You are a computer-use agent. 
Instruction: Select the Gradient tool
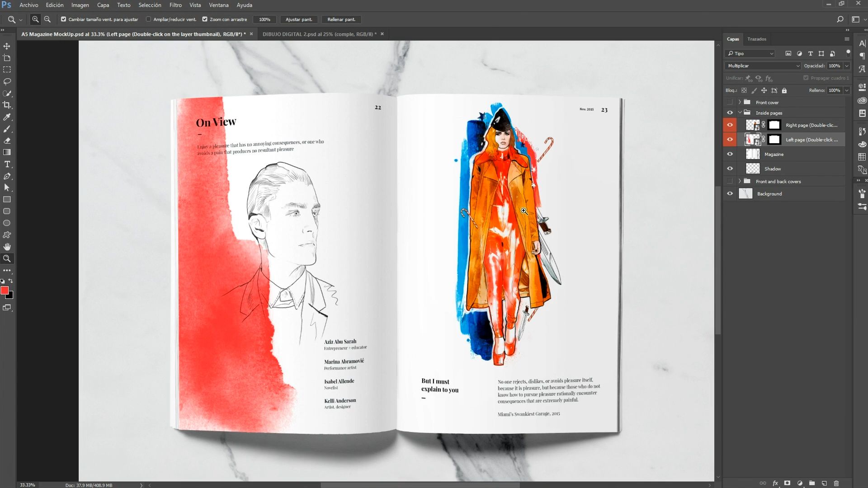[7, 152]
